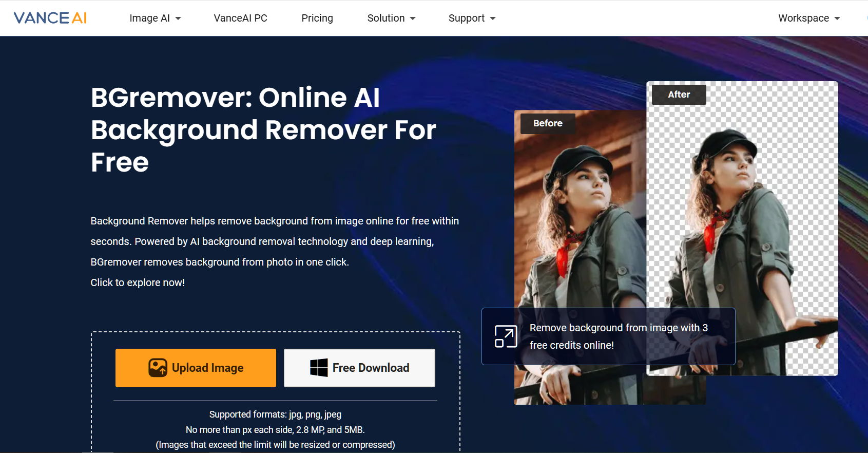Image resolution: width=868 pixels, height=453 pixels.
Task: Click the image icon in Upload Image button
Action: (158, 368)
